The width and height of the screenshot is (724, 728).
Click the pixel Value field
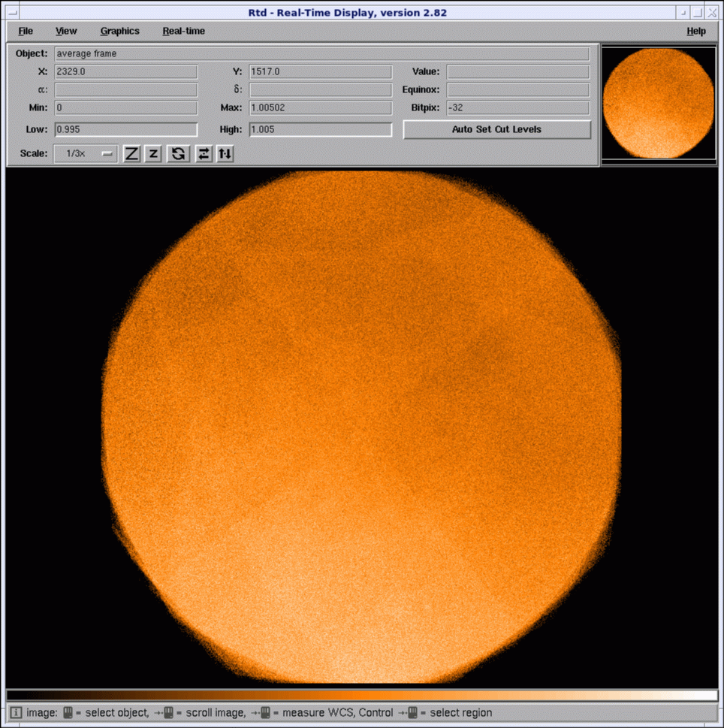518,71
